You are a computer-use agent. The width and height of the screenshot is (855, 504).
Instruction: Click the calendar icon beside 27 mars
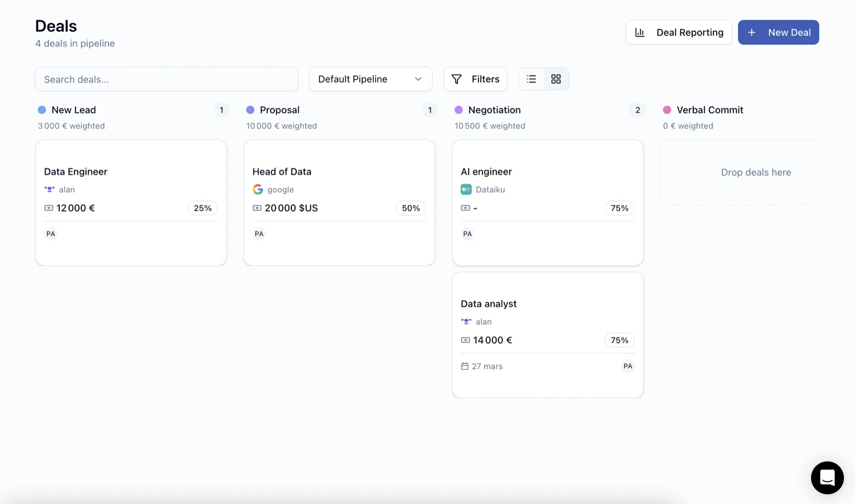coord(465,366)
